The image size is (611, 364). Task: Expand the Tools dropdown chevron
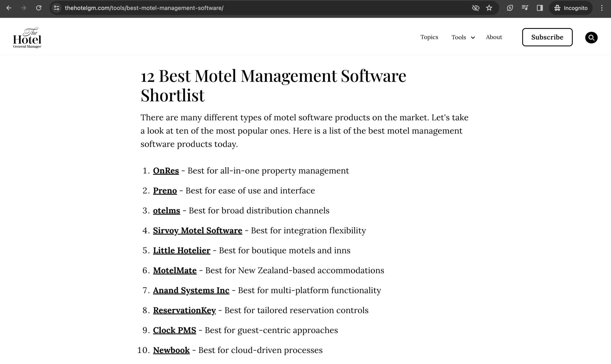click(x=473, y=38)
